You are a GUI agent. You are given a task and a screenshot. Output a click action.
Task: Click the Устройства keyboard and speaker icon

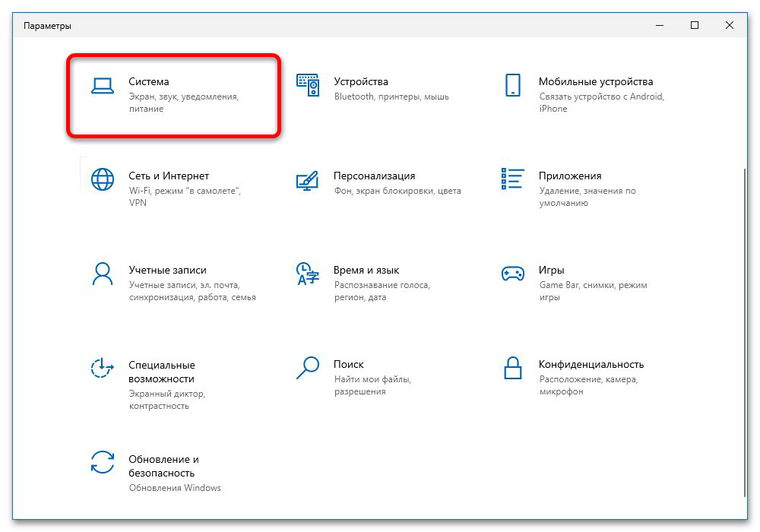(308, 85)
